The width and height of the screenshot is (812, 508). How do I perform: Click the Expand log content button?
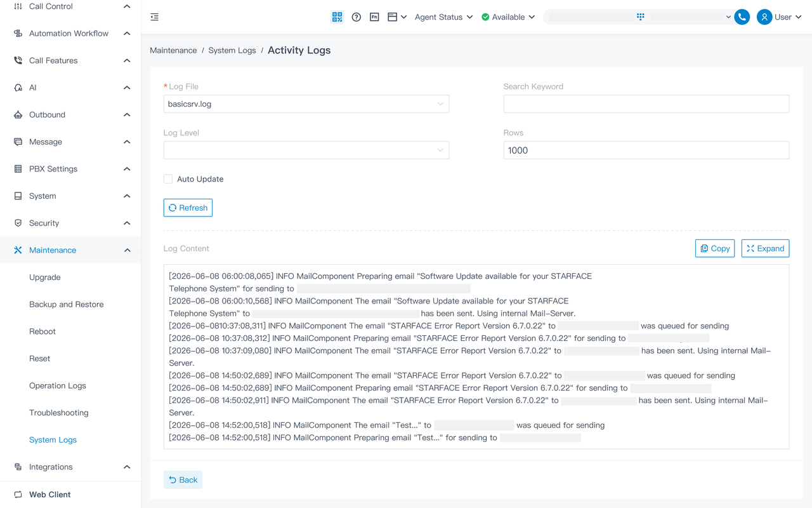coord(765,248)
